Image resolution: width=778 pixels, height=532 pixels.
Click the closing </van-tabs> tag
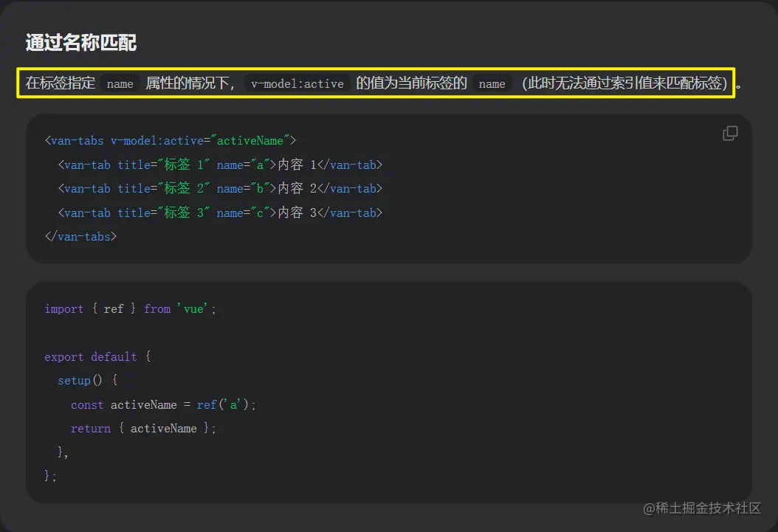[x=80, y=237]
